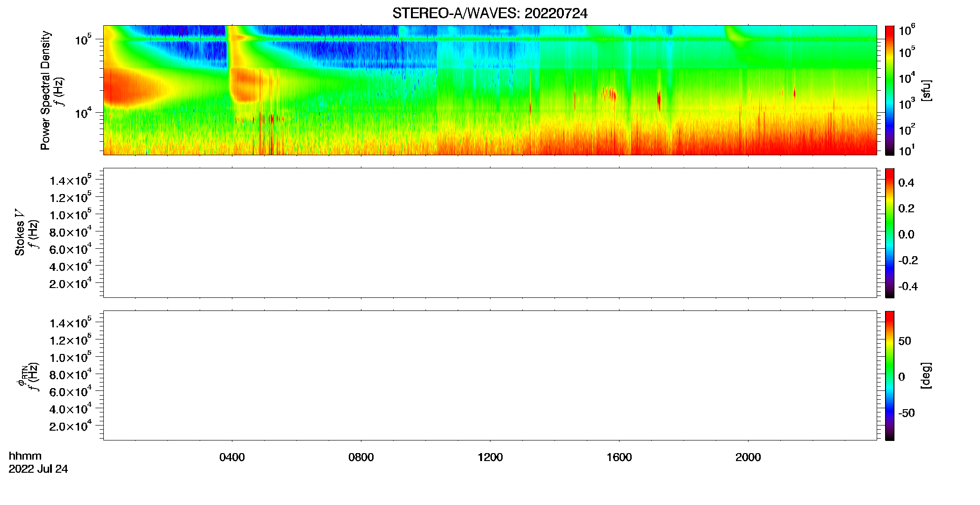This screenshot has height=505, width=980.
Task: Click the 2.0×10^4 tick of the phi RTN panel
Action: click(71, 426)
